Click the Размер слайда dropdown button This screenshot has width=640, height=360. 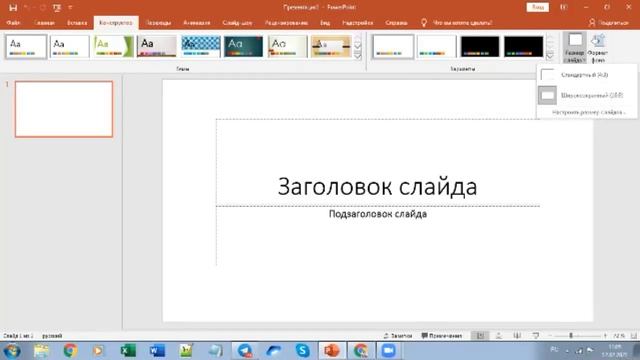click(575, 48)
